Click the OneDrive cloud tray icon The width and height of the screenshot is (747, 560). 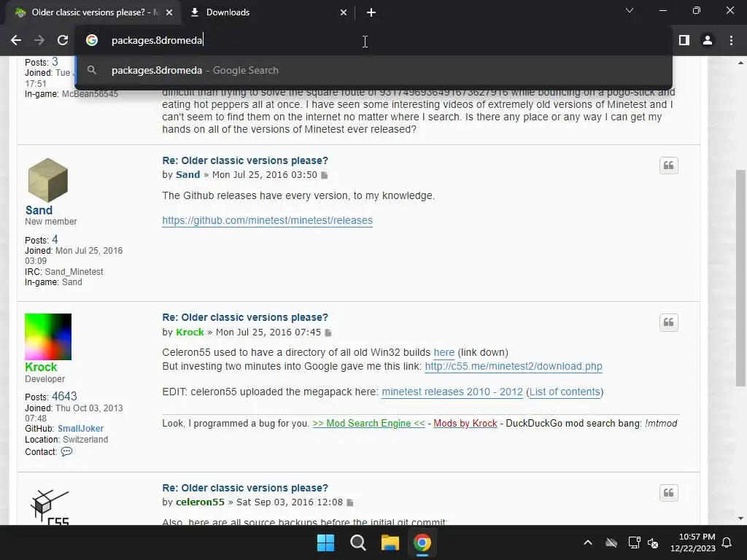click(x=611, y=542)
